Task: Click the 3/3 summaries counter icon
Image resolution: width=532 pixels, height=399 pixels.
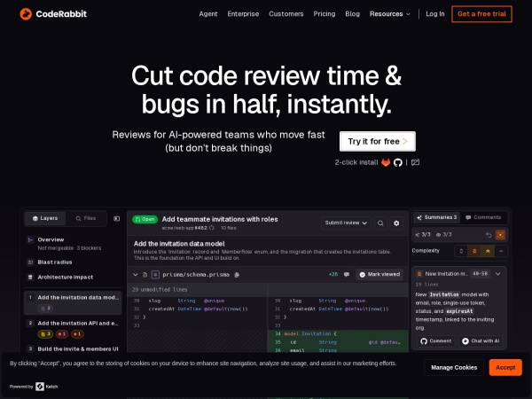Action: [423, 235]
